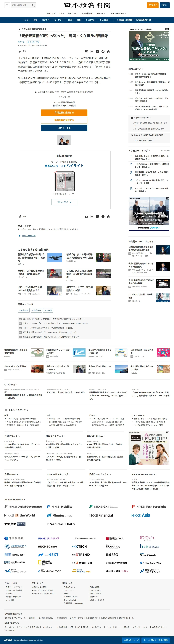The height and width of the screenshot is (644, 174).
Task: Follow the 朝鮮半島 topic with フォローする
Action: (x=33, y=42)
